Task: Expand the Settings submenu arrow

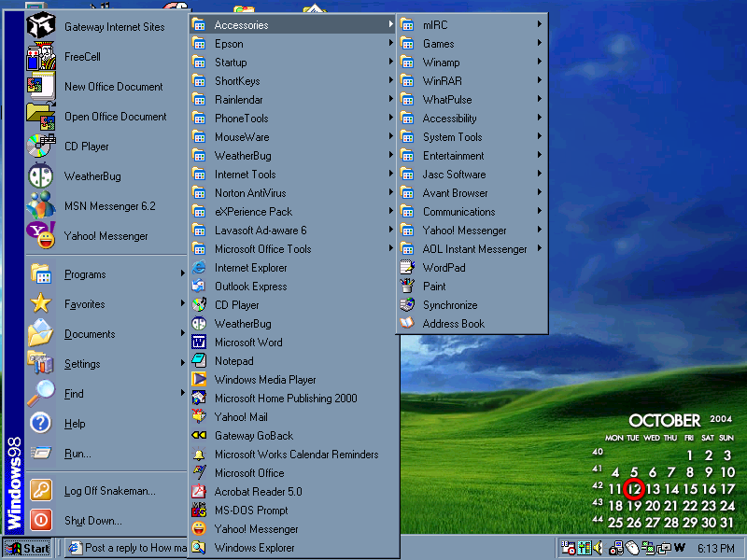Action: (182, 363)
